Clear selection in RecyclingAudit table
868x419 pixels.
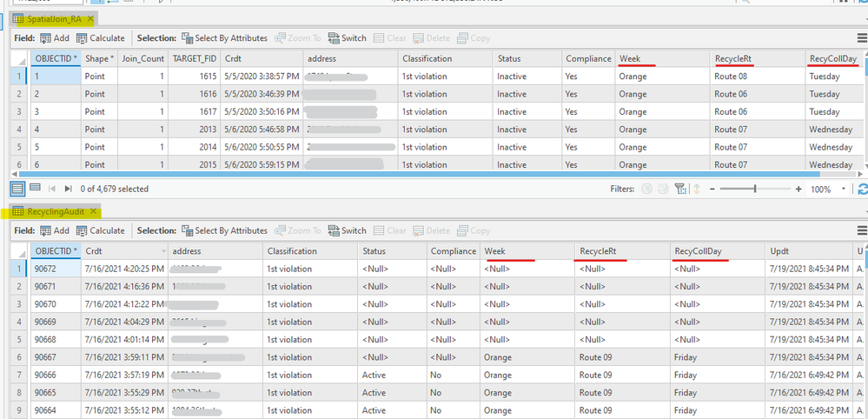[x=390, y=231]
